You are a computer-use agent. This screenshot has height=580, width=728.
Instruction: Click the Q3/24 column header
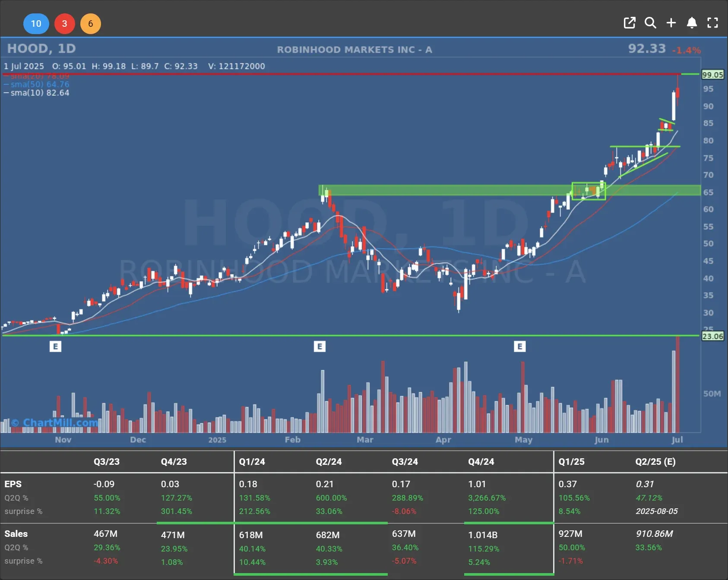click(405, 461)
